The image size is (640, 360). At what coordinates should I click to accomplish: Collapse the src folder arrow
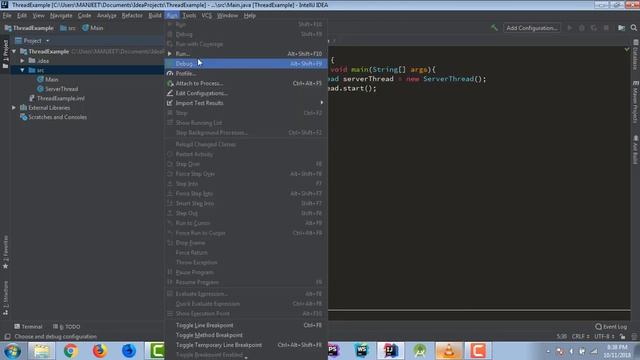(x=22, y=70)
